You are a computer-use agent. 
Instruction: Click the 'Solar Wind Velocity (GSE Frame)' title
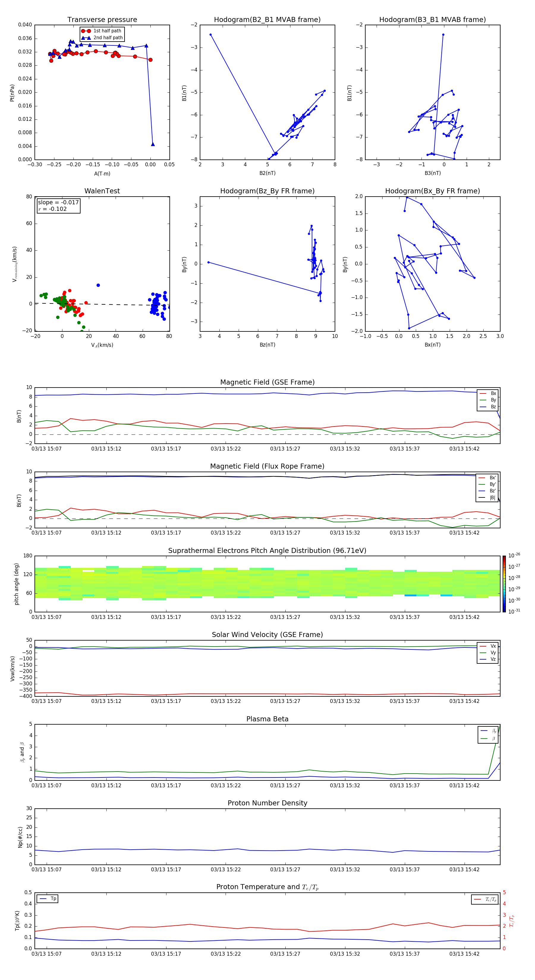tap(267, 635)
